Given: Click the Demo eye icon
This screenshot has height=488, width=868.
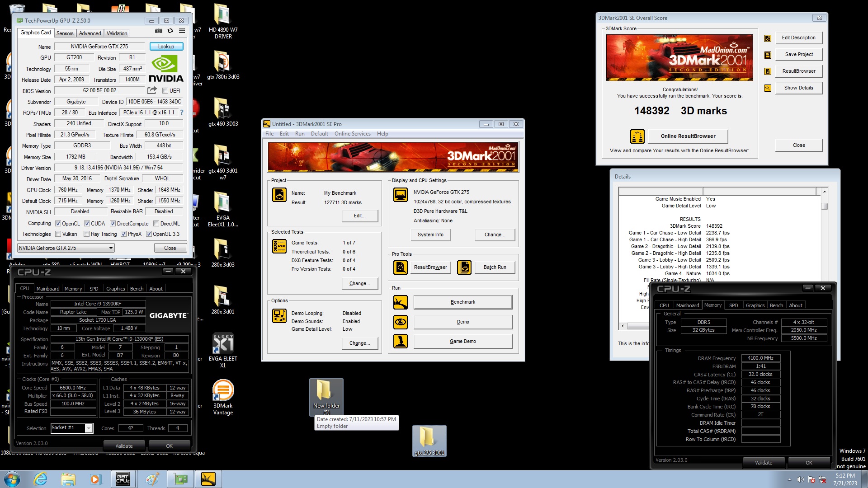Looking at the screenshot, I should 401,322.
